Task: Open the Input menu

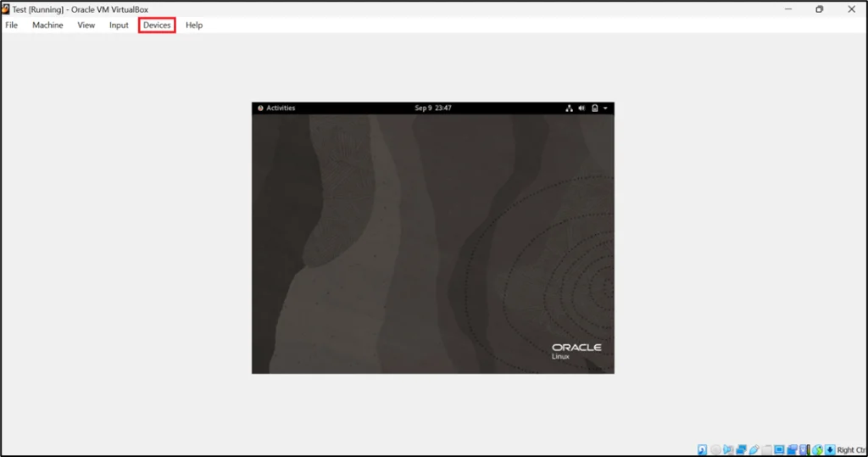Action: [119, 25]
